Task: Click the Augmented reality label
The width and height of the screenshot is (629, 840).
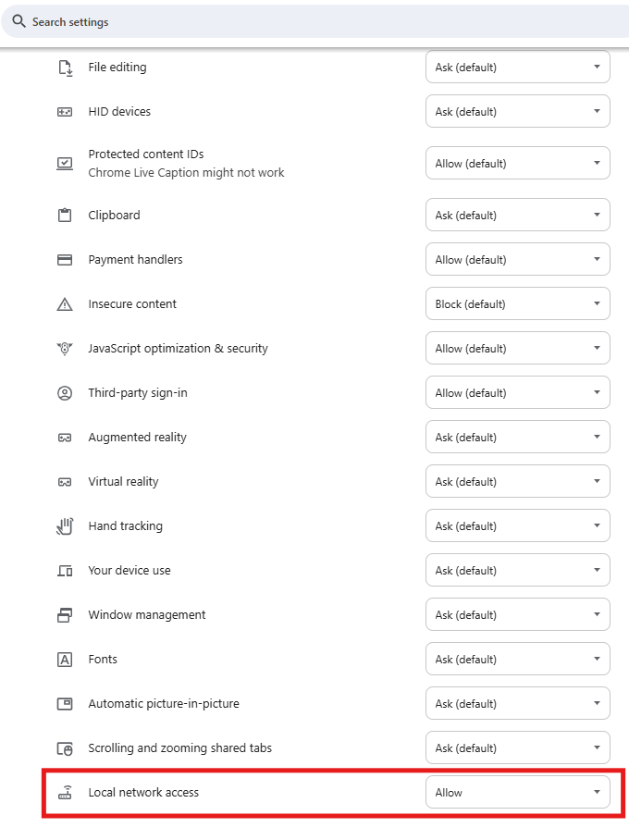Action: pos(137,438)
